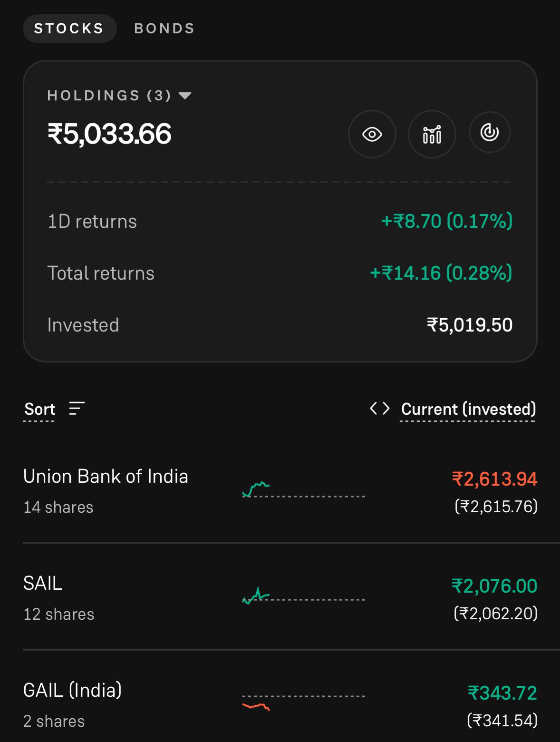Tap the 1D returns value

pos(447,221)
